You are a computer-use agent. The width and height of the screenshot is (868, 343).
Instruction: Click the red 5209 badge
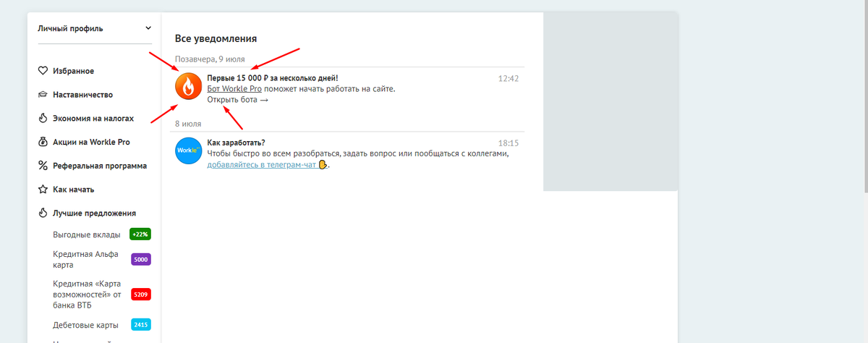click(140, 295)
